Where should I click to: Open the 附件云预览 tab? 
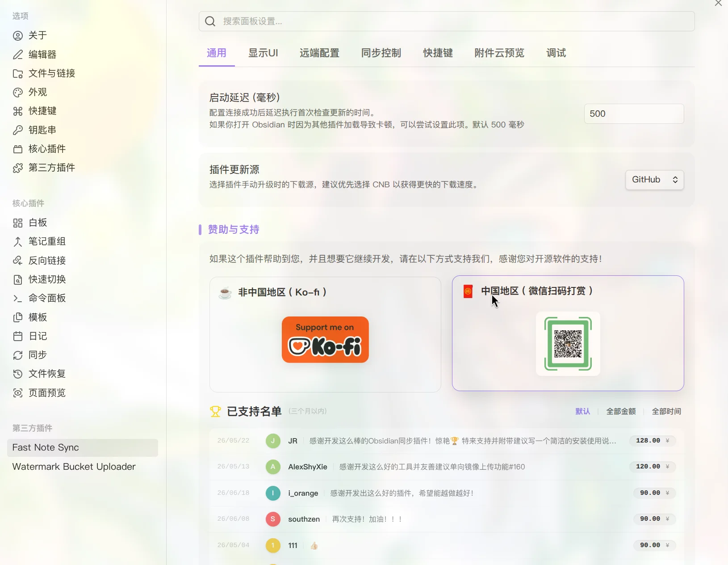point(499,53)
